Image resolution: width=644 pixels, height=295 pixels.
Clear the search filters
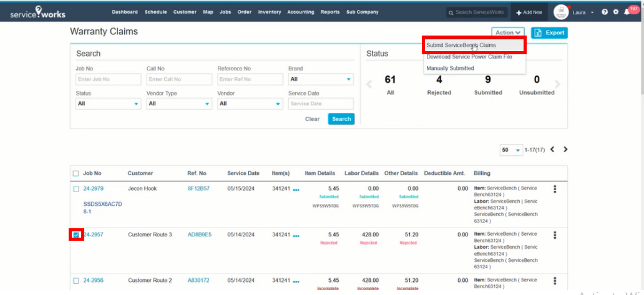312,119
